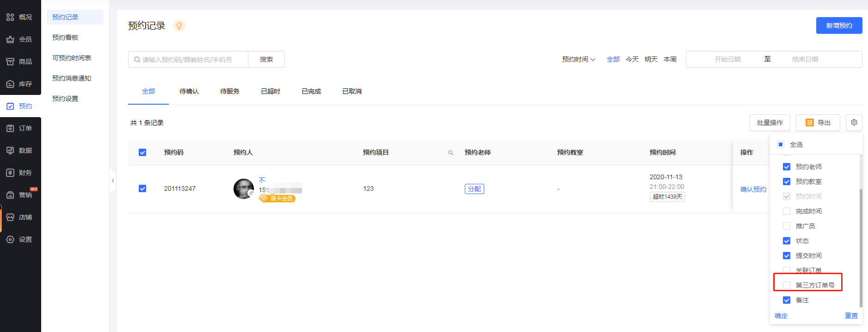
Task: Click the 新增预约 button
Action: [839, 25]
